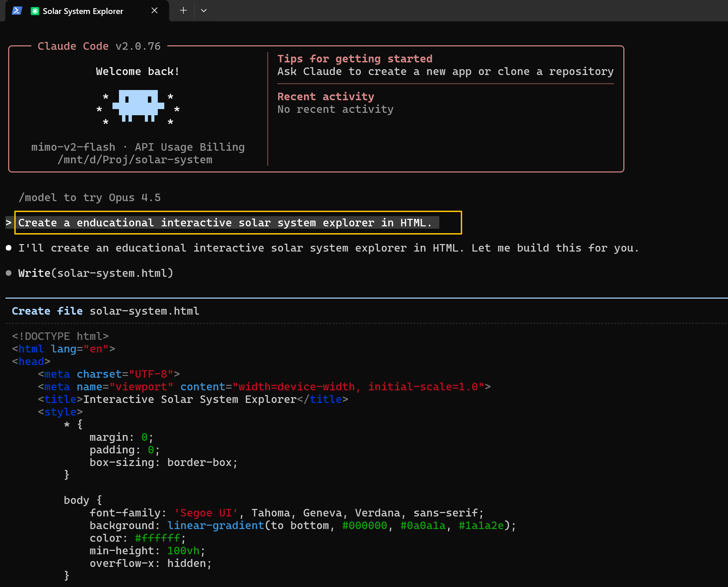Screen dimensions: 728x587
Task: Click the solar-system.html filename in header
Action: (145, 311)
